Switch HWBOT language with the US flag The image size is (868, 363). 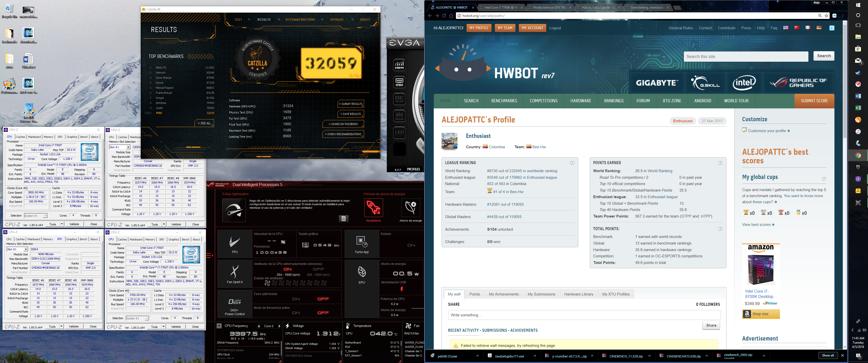(785, 28)
